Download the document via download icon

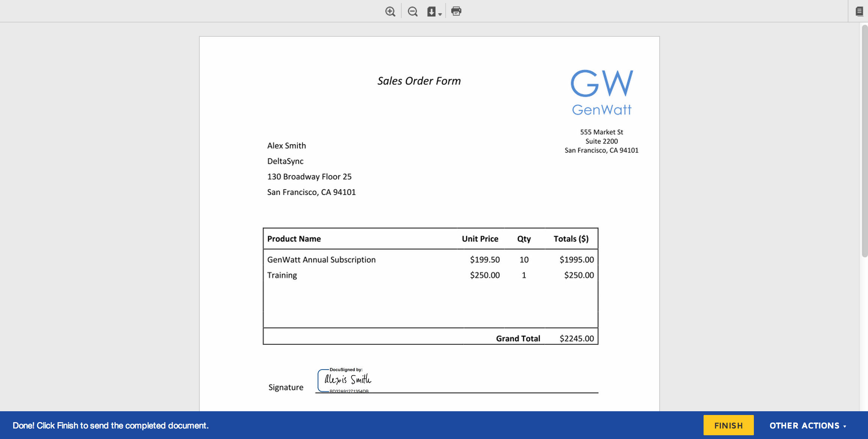click(431, 11)
